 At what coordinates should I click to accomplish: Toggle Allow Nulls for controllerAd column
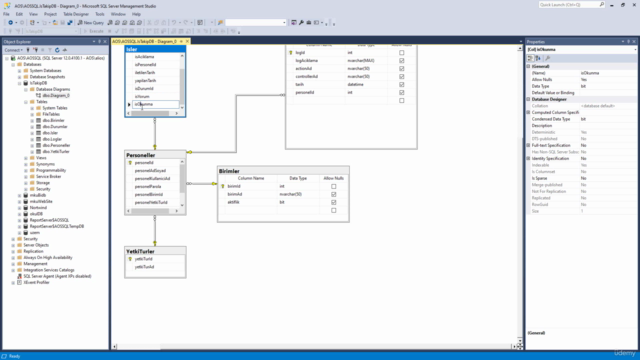tap(402, 76)
